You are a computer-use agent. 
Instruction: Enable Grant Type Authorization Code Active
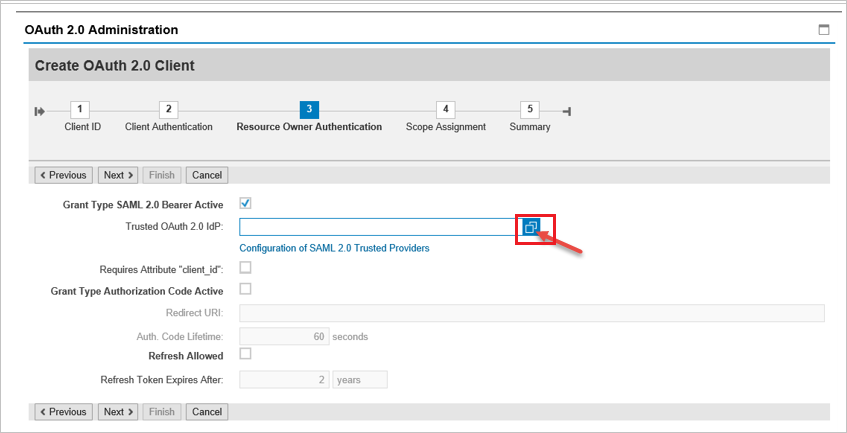(x=246, y=289)
